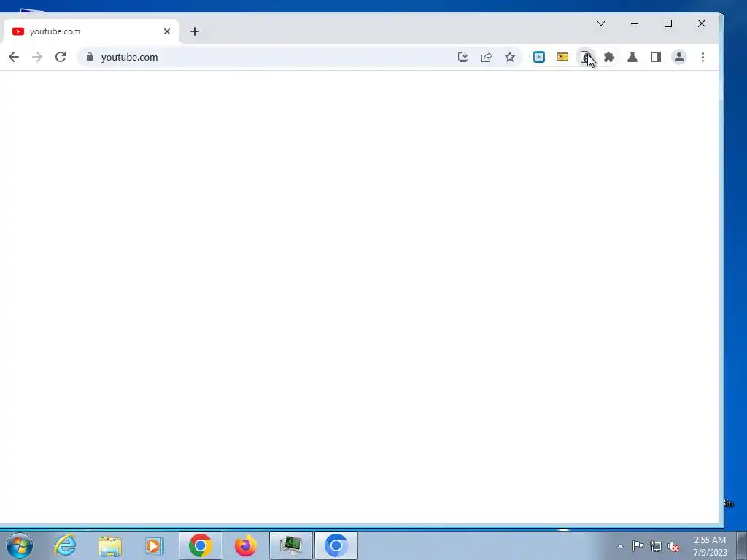View site information via the lock icon
Viewport: 747px width, 560px height.
[x=90, y=57]
